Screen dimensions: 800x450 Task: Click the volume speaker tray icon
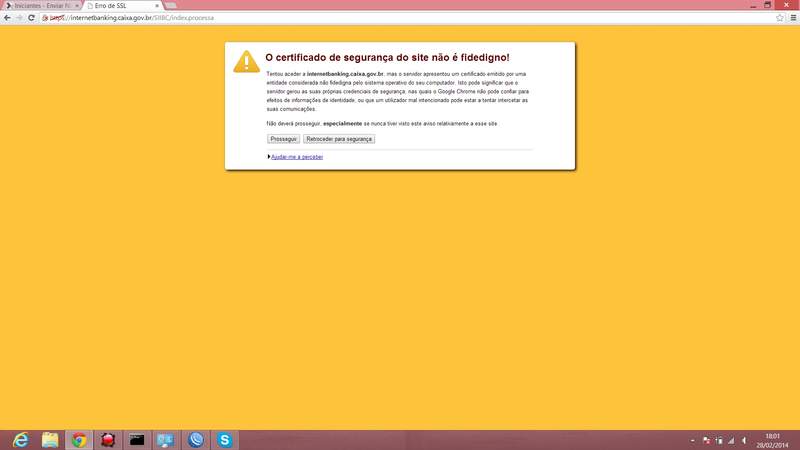[x=744, y=440]
